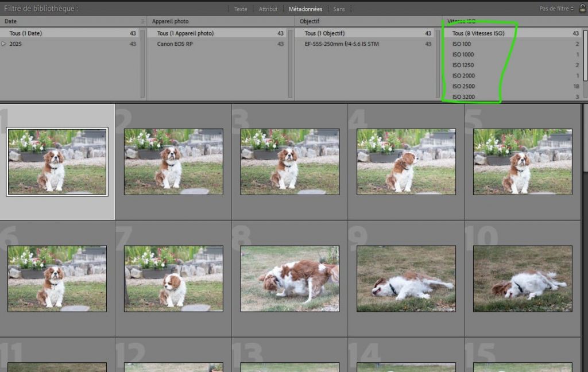Click the grid view vertical scrollbar
This screenshot has height=372, width=588.
point(585,230)
